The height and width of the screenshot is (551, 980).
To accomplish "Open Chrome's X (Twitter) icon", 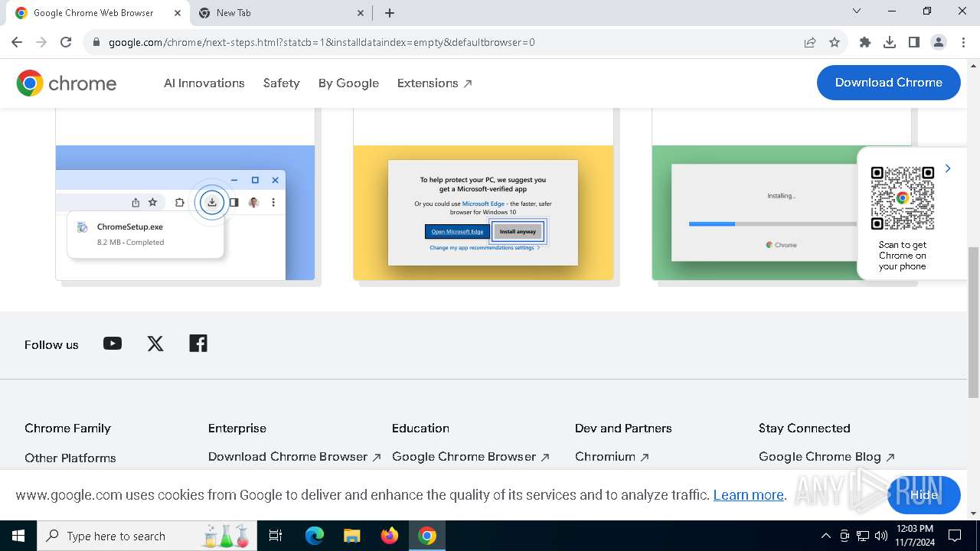I will point(155,344).
